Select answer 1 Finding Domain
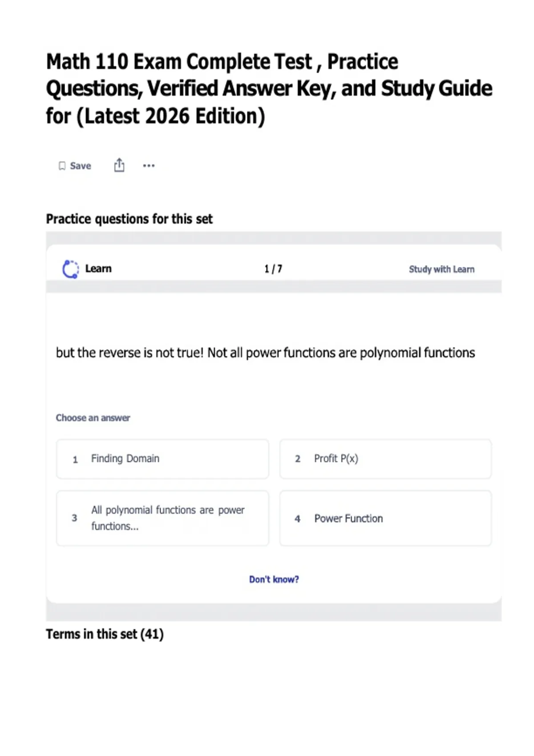 [162, 459]
